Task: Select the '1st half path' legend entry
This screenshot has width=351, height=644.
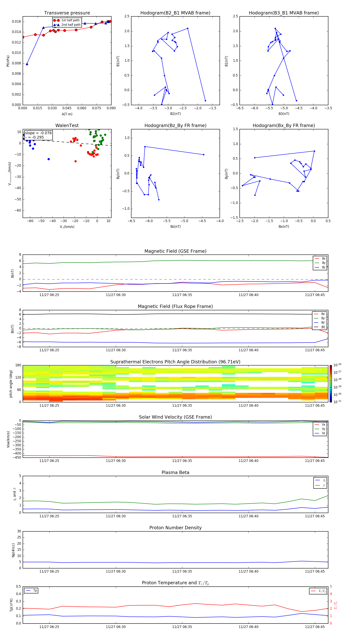Action: [x=67, y=20]
